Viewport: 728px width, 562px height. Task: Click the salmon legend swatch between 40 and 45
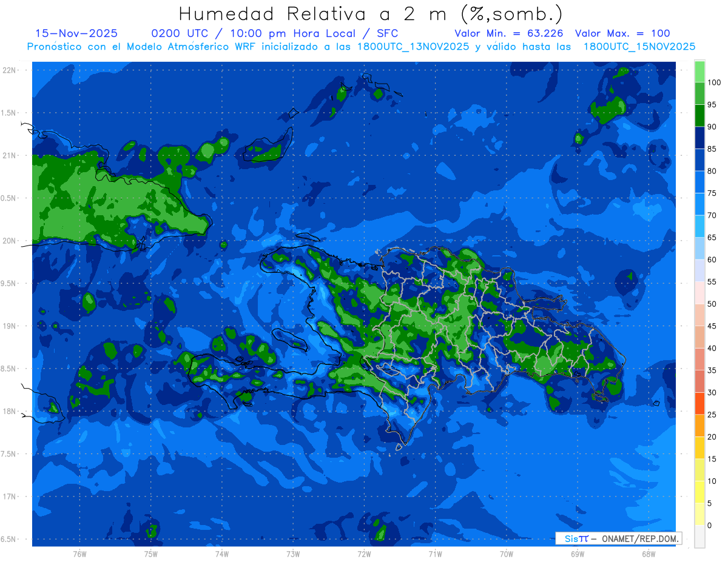click(699, 337)
